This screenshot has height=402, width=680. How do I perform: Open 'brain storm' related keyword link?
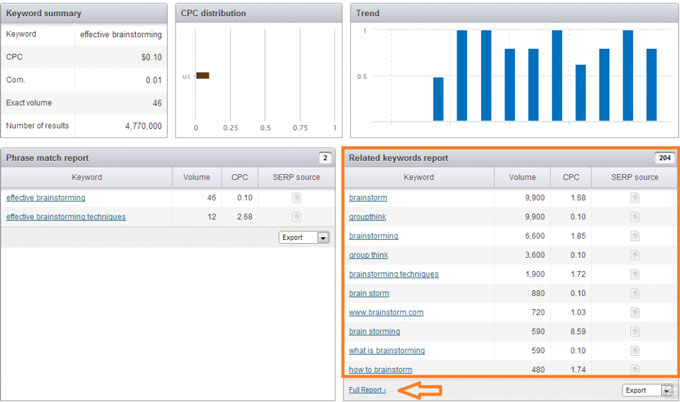[x=369, y=293]
